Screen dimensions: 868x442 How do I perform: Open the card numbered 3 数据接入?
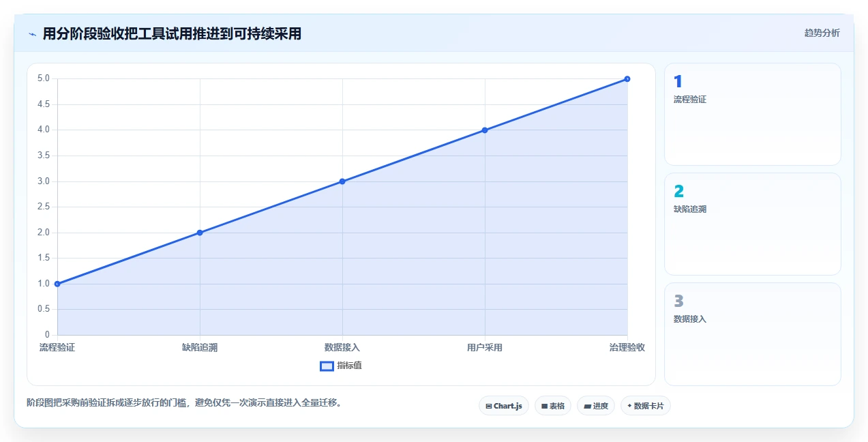pos(753,334)
